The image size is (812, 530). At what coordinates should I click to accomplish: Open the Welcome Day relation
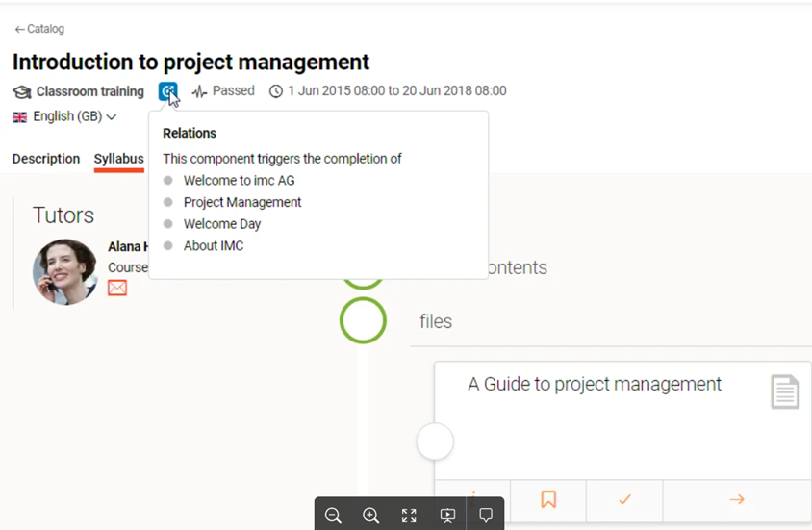tap(222, 224)
